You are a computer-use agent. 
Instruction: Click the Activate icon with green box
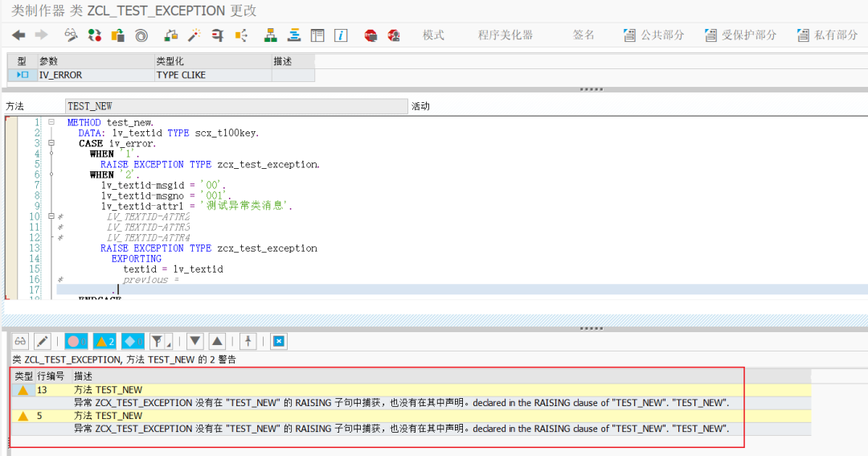click(x=171, y=35)
